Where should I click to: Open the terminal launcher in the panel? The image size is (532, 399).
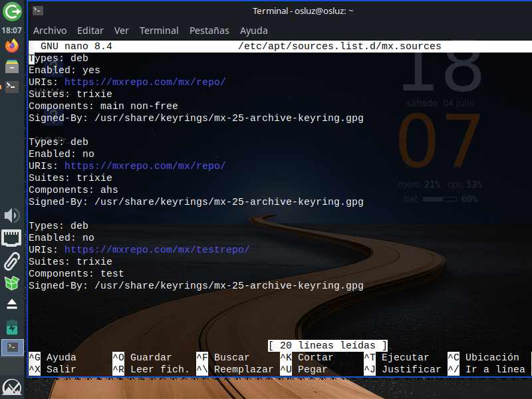tap(12, 87)
